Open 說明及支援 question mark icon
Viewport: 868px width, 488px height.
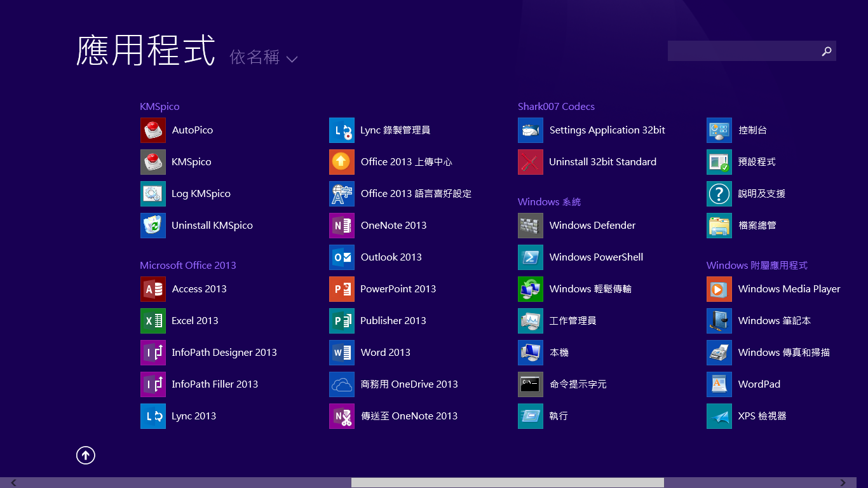[x=719, y=194]
